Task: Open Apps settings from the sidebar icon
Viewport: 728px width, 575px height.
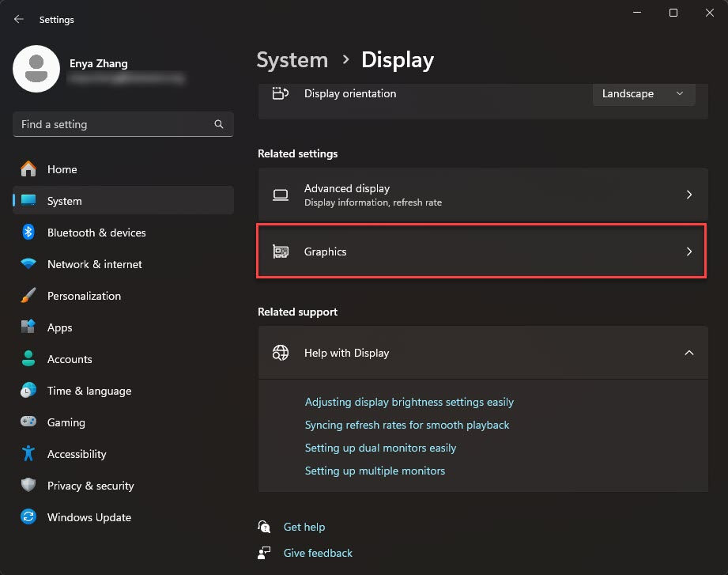Action: [x=27, y=327]
